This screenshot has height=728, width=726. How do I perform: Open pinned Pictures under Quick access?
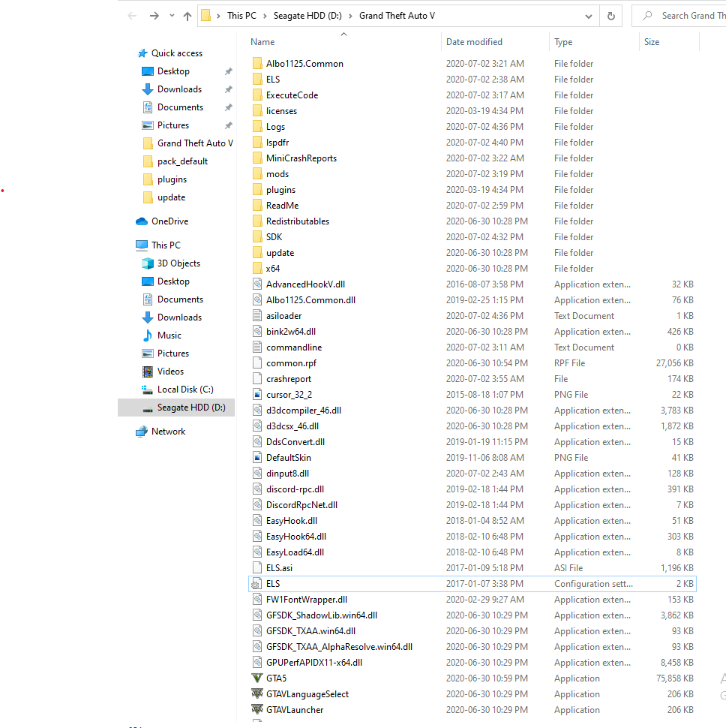(x=173, y=125)
